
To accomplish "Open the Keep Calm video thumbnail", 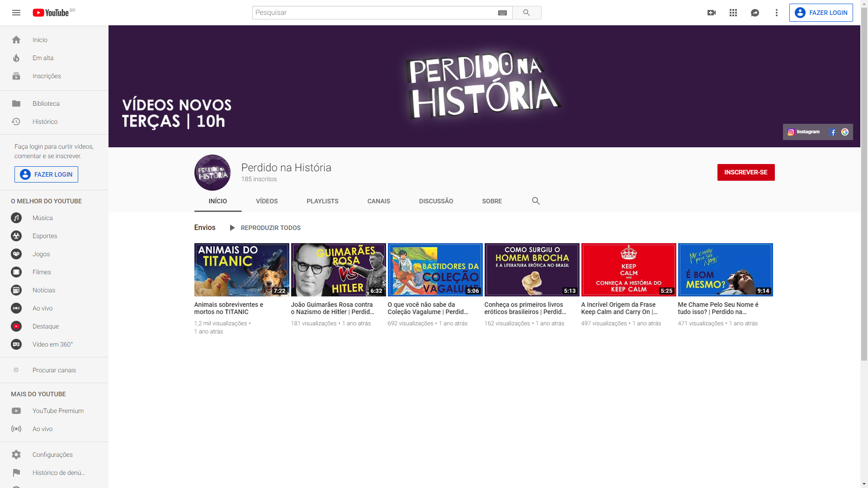I will pos(629,270).
